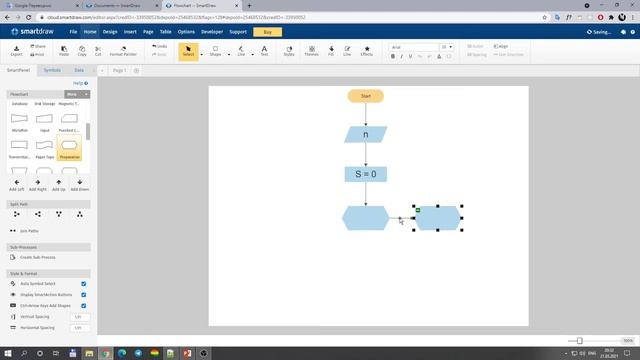Open the Table menu tab
640x360 pixels.
(x=165, y=32)
